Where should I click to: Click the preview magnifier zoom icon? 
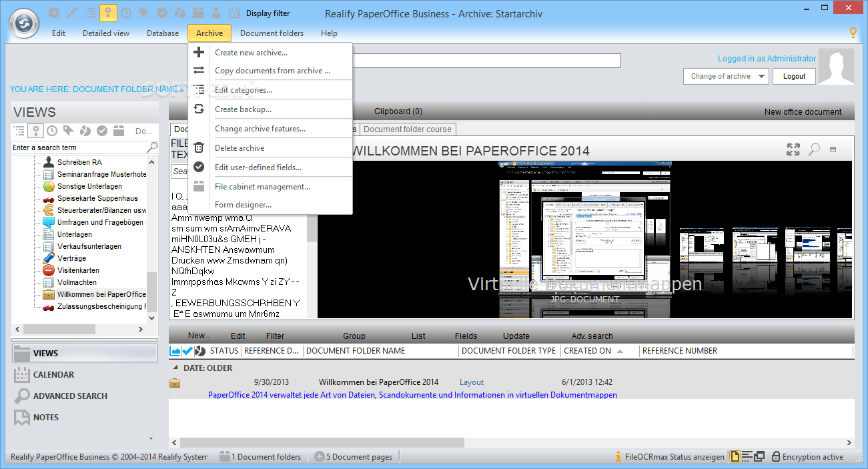click(x=814, y=149)
